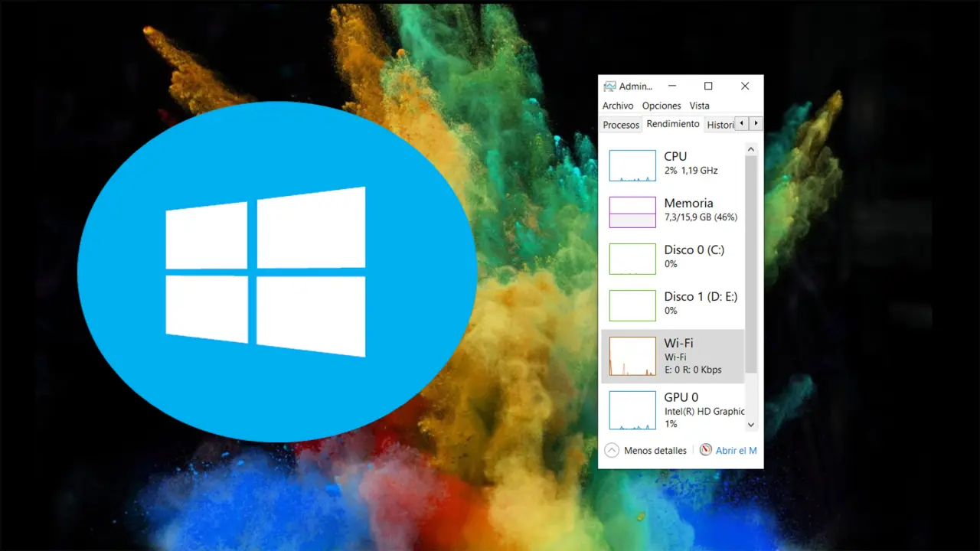Open the Archivo menu
The image size is (980, 551).
(618, 106)
